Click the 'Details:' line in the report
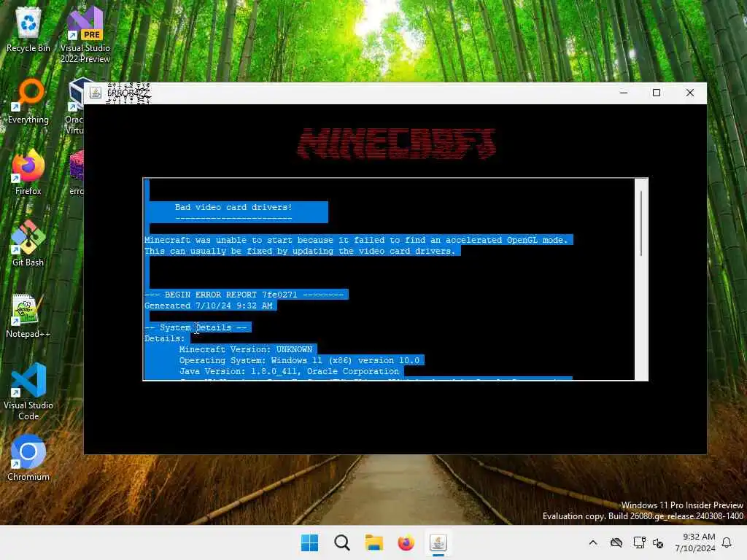 click(x=165, y=338)
